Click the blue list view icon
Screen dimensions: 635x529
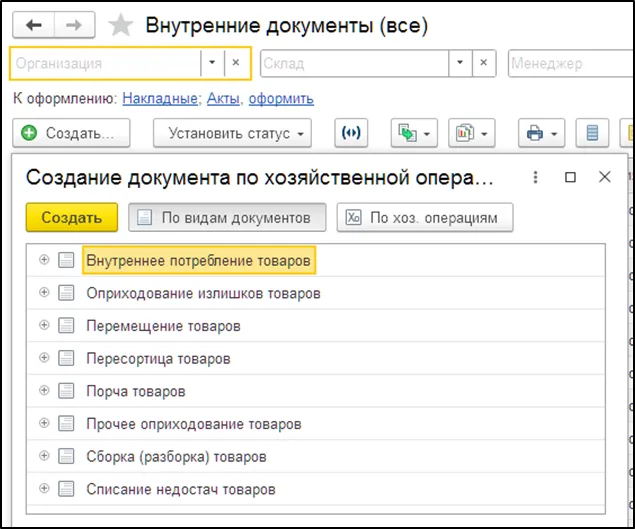(592, 133)
